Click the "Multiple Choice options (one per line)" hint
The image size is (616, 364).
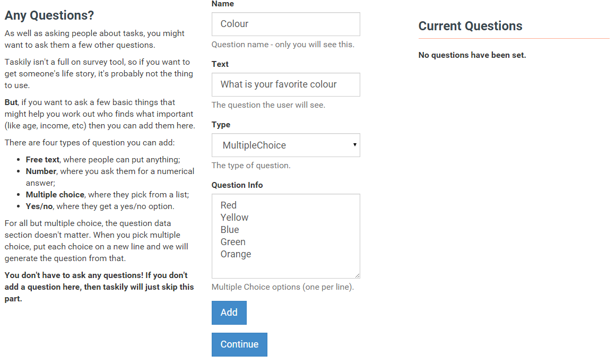click(x=282, y=287)
